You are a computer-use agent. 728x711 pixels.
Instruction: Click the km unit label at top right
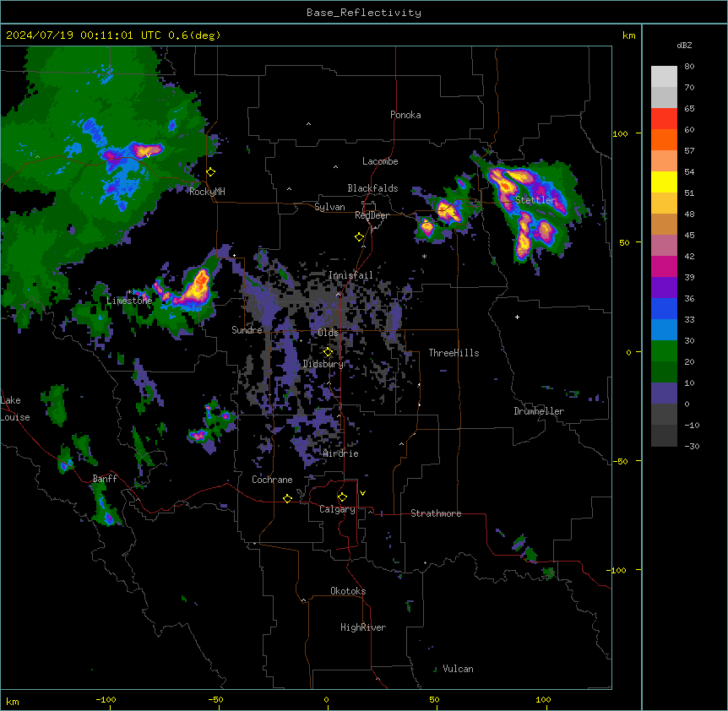(628, 35)
